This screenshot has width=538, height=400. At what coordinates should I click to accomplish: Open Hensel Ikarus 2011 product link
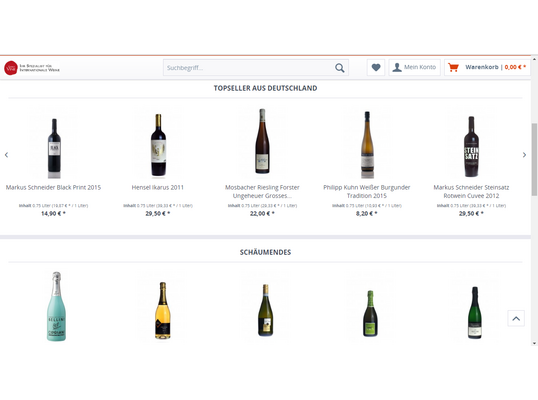click(158, 187)
